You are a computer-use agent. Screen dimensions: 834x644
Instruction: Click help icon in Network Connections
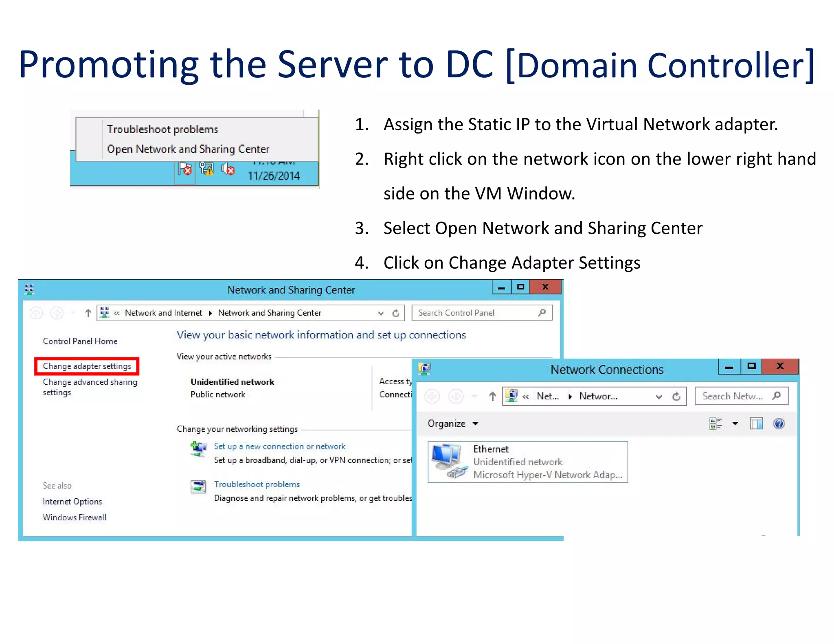point(779,424)
